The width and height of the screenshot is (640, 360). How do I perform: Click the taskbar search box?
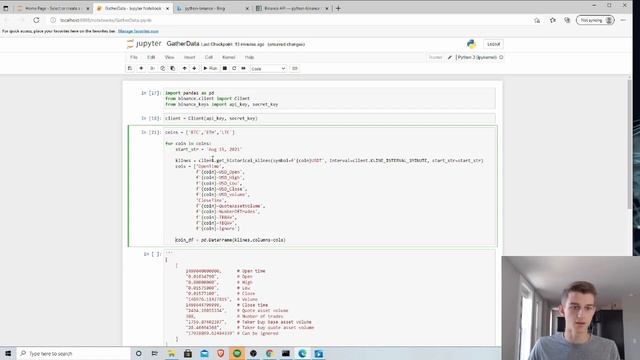pyautogui.click(x=73, y=353)
